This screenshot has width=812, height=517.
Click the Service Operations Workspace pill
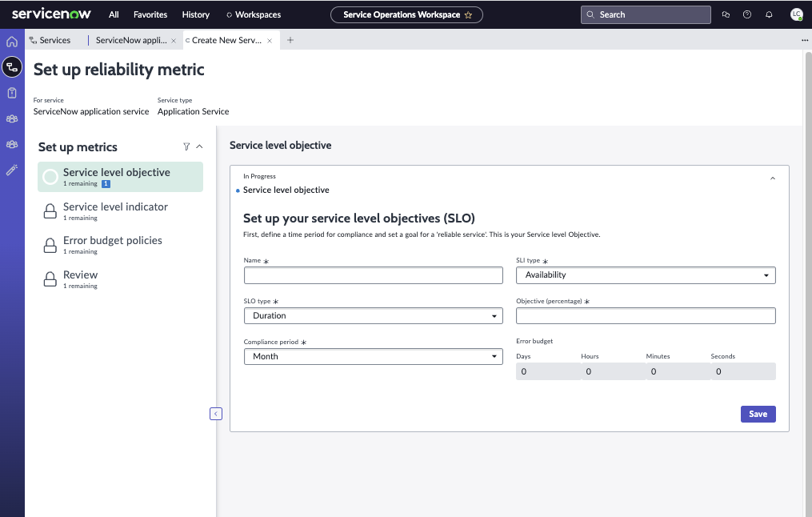coord(406,14)
